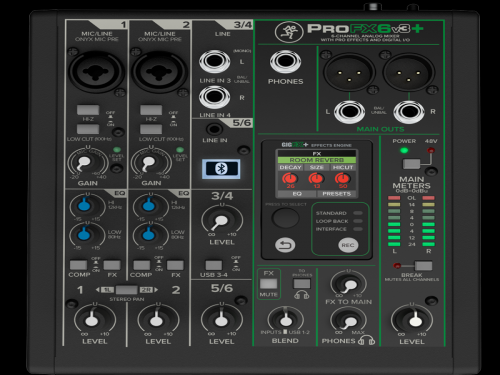
Task: Toggle channel 1 HI-Z switch
Action: point(88,110)
